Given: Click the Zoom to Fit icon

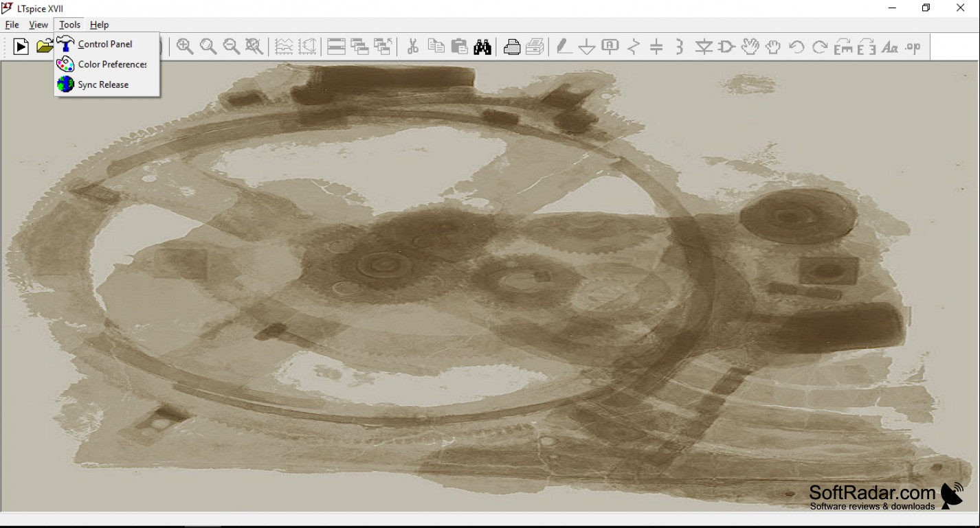Looking at the screenshot, I should (x=254, y=47).
